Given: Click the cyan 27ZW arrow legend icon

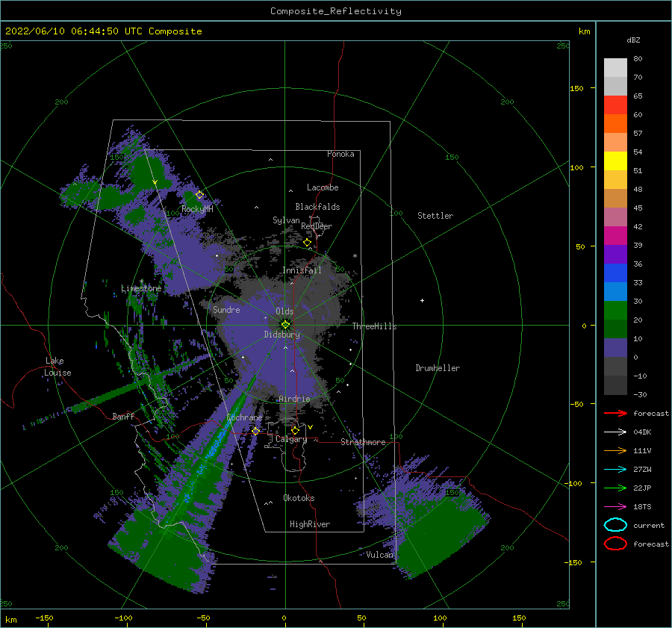Looking at the screenshot, I should click(615, 470).
